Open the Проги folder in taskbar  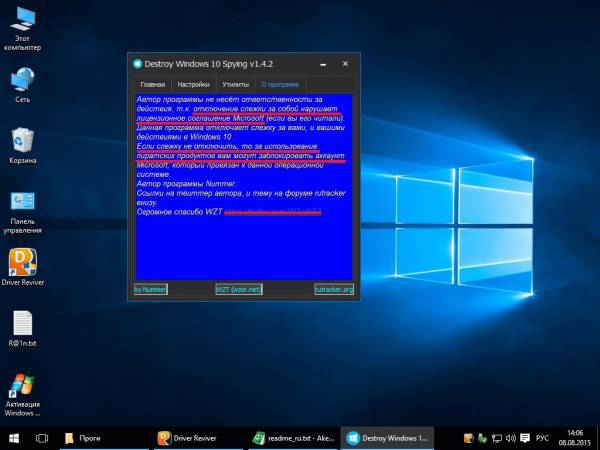click(84, 438)
